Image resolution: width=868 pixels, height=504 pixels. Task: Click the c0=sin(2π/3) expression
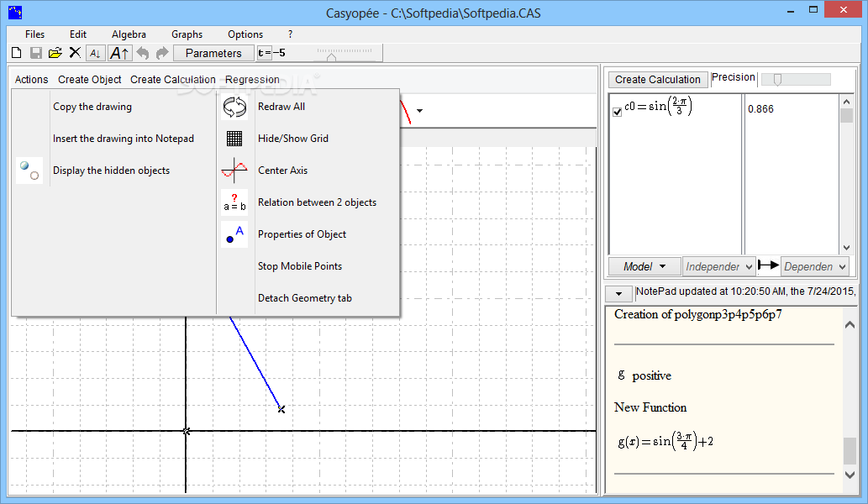point(658,106)
